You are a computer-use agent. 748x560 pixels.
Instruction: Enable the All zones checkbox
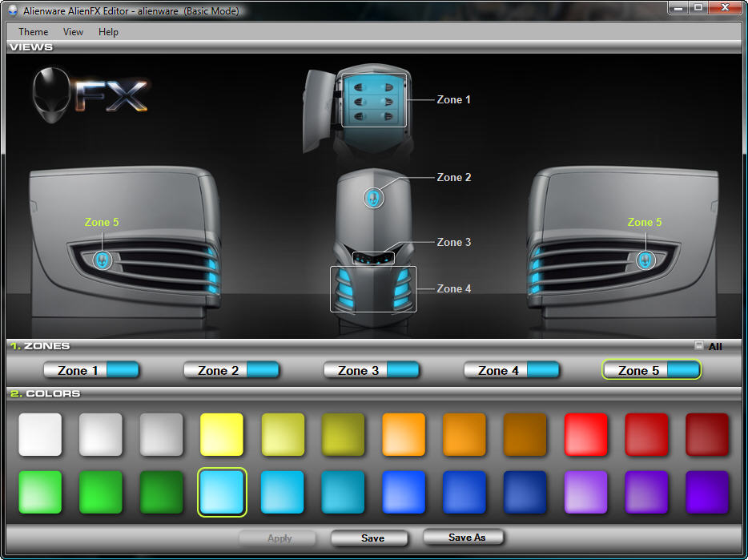tap(699, 346)
